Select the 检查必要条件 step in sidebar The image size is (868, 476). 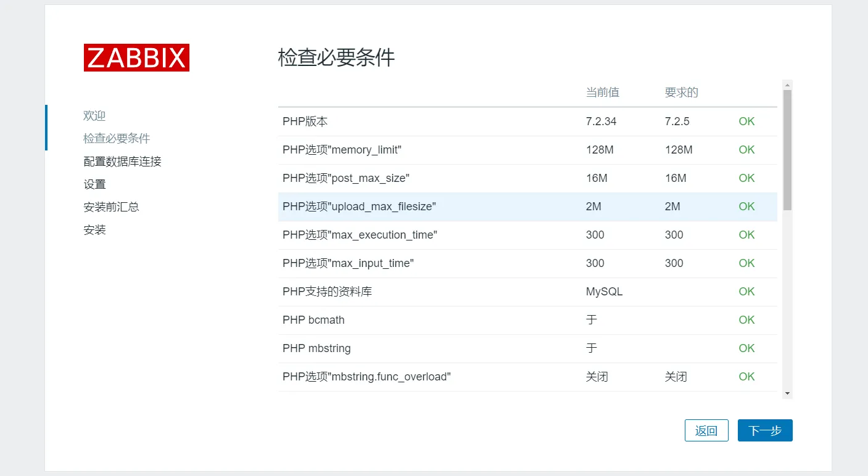(117, 139)
